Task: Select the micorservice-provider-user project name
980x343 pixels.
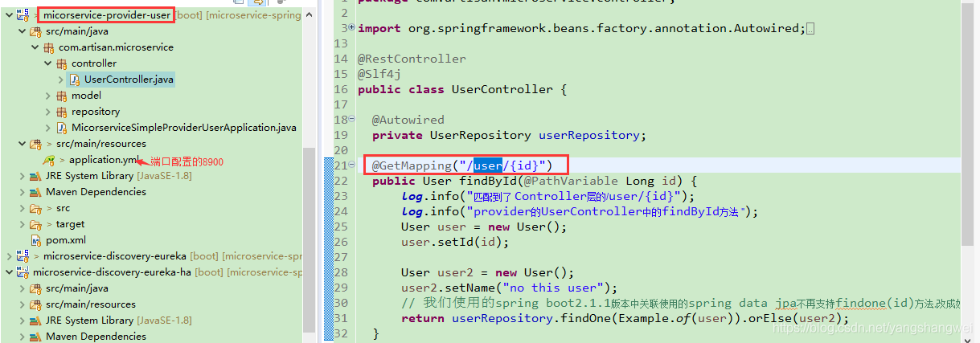Action: 107,15
